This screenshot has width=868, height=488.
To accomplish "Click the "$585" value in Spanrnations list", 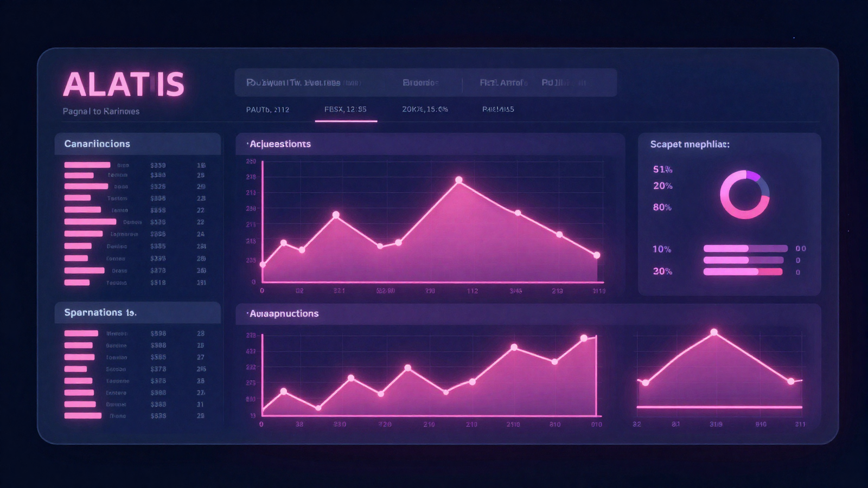I will [x=158, y=357].
